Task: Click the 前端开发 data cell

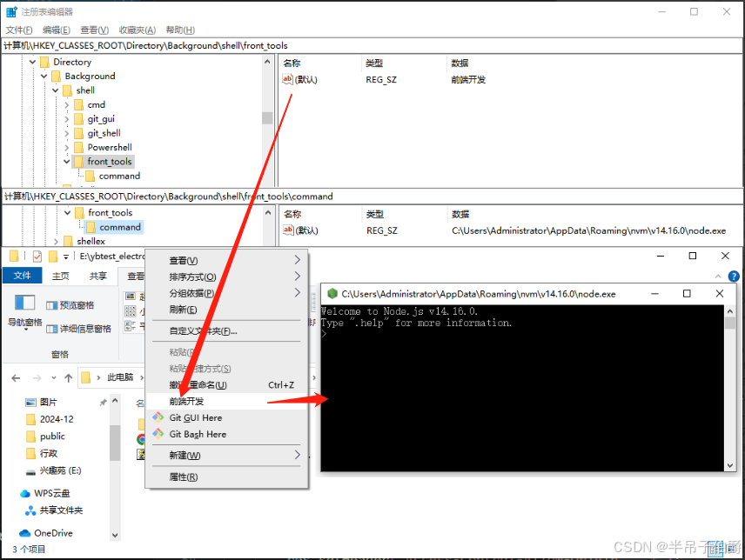Action: [x=468, y=80]
